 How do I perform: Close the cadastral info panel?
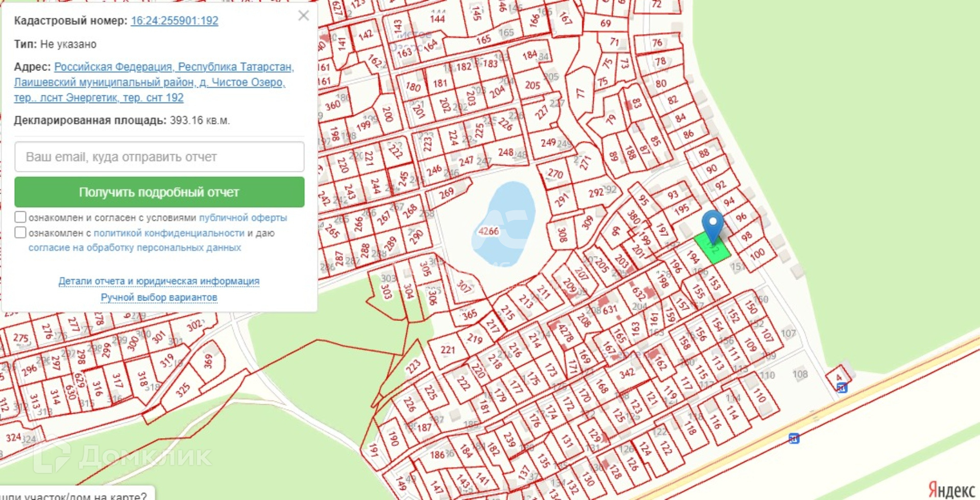(x=304, y=16)
